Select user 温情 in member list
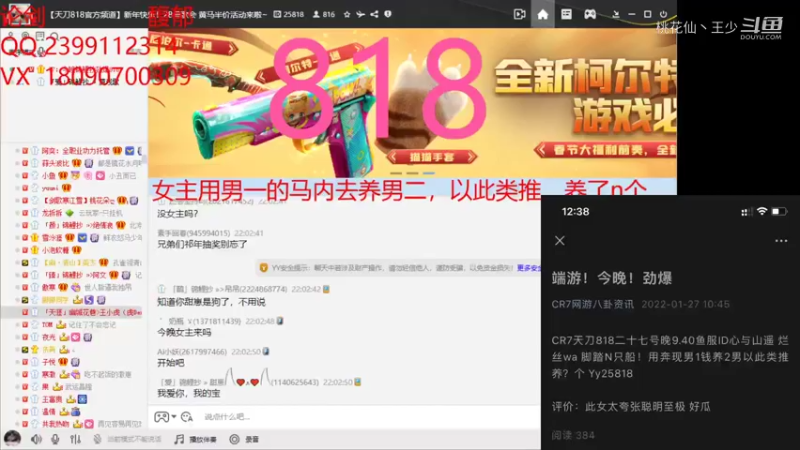 coord(48,411)
